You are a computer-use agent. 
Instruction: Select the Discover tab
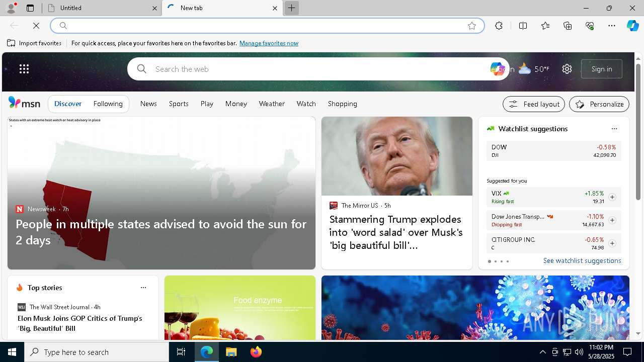coord(68,104)
